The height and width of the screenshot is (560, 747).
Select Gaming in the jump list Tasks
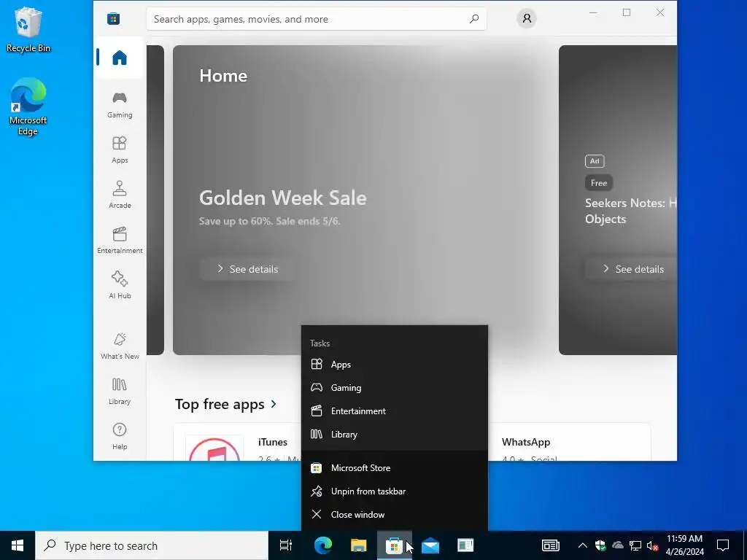[x=395, y=388]
